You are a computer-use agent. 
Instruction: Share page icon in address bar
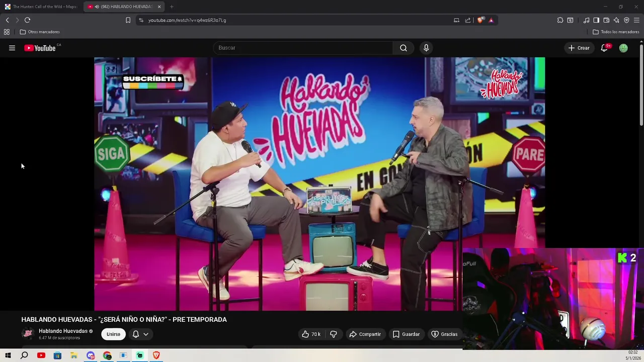pyautogui.click(x=468, y=20)
